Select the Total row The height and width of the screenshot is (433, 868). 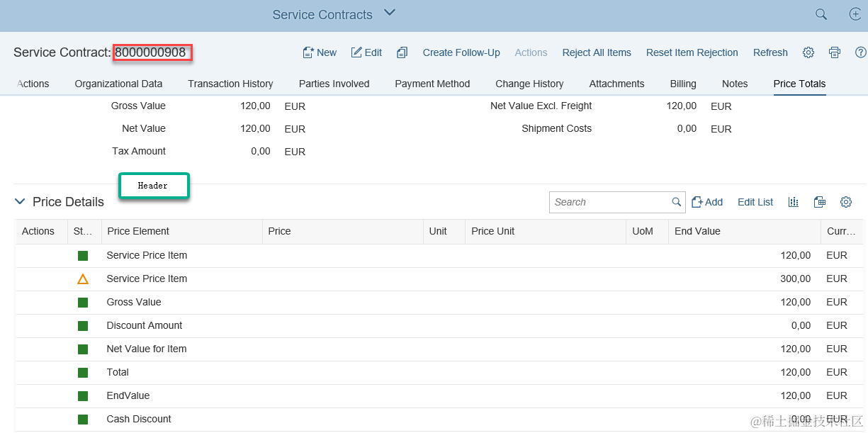pos(439,373)
